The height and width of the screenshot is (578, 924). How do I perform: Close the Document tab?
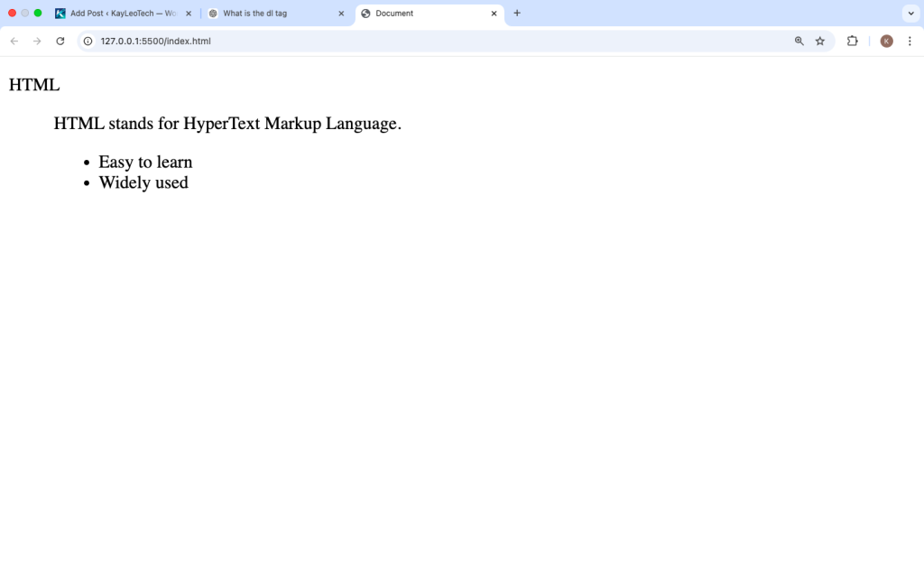(494, 14)
